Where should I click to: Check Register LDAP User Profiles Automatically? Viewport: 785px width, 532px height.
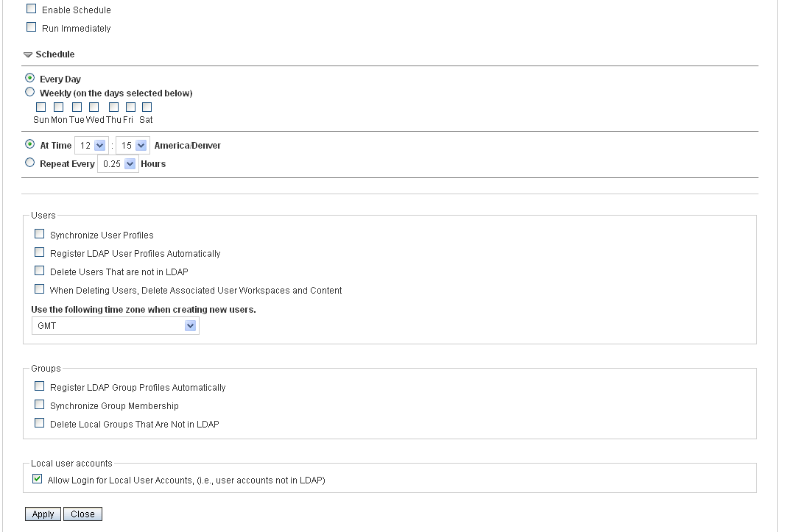[x=40, y=252]
